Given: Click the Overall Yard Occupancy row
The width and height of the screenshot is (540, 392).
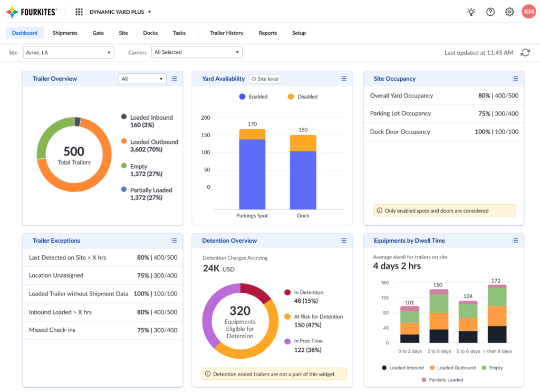Looking at the screenshot, I should pyautogui.click(x=445, y=95).
